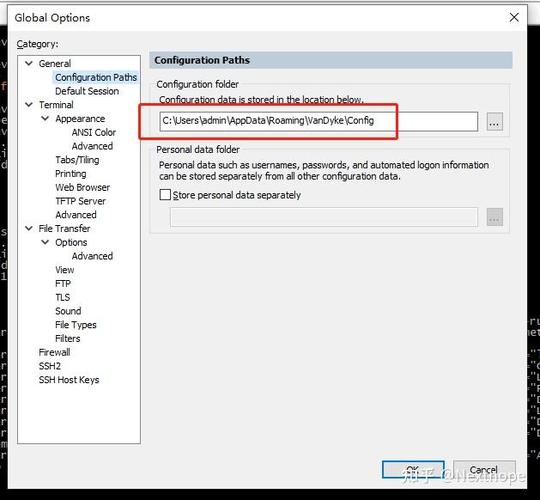The height and width of the screenshot is (500, 540).
Task: Close the Global Options dialog
Action: tap(514, 17)
